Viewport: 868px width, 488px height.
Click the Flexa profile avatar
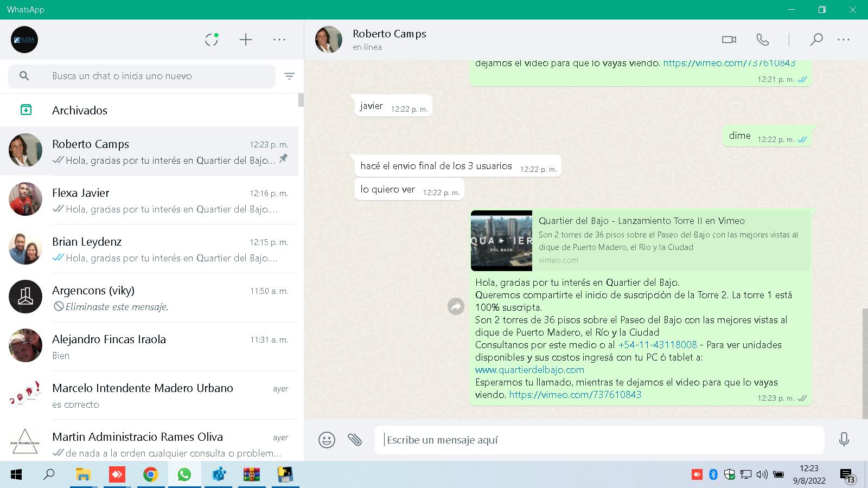[24, 40]
